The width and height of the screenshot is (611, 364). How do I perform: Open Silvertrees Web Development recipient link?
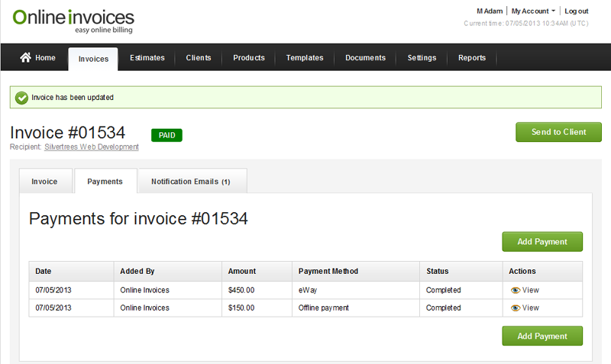point(92,147)
